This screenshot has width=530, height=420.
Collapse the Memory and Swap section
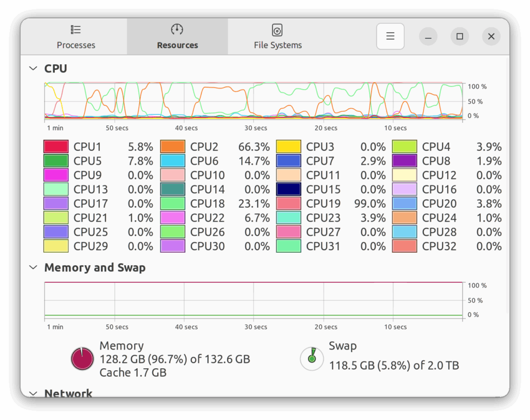(33, 267)
